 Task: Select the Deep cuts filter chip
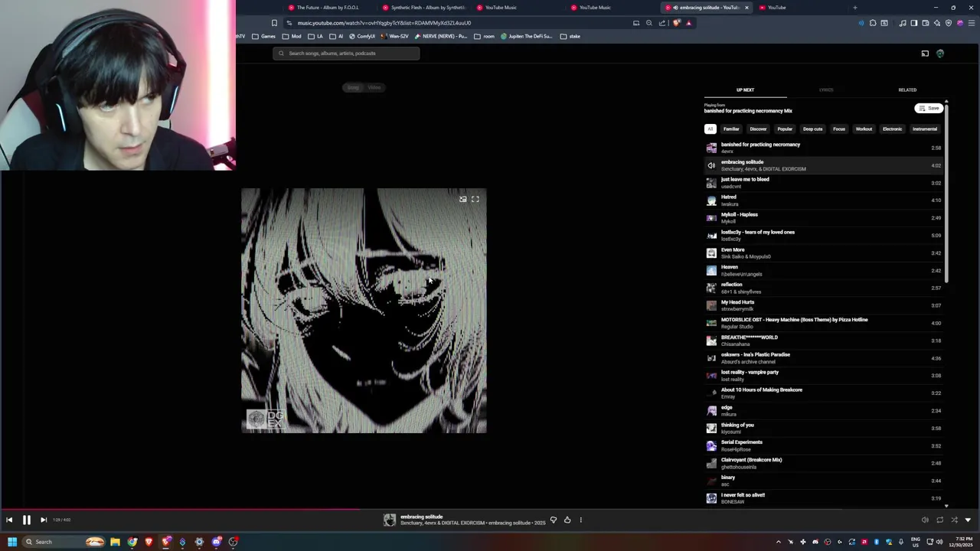point(812,129)
